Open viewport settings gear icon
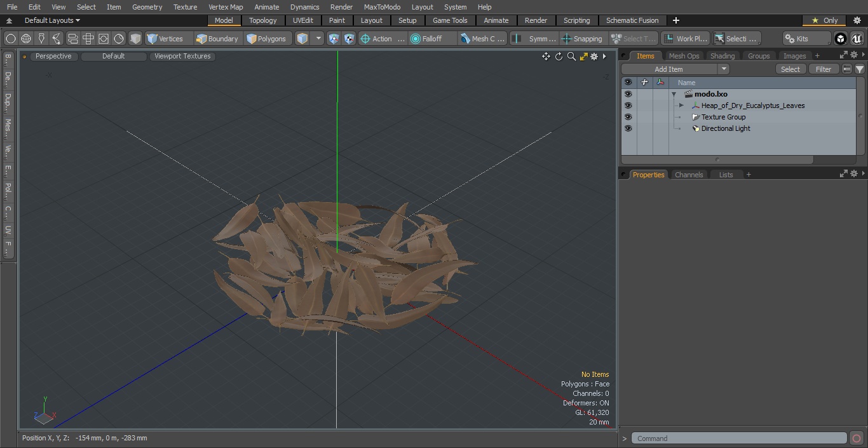Screen dimensions: 868x448 (594, 57)
